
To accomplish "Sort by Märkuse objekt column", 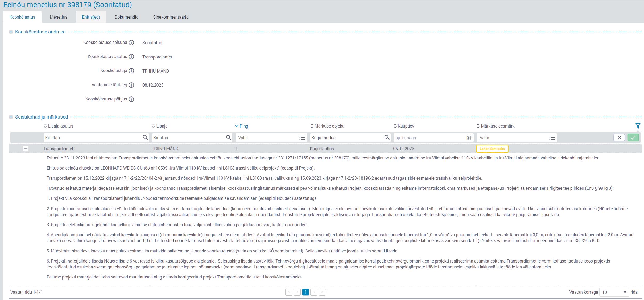I will tap(327, 126).
